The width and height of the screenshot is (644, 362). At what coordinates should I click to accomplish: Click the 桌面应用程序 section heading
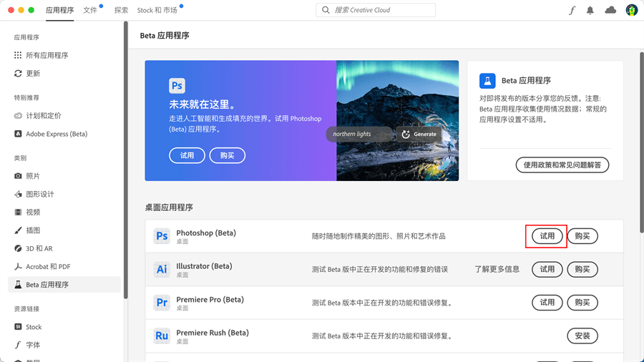[169, 207]
